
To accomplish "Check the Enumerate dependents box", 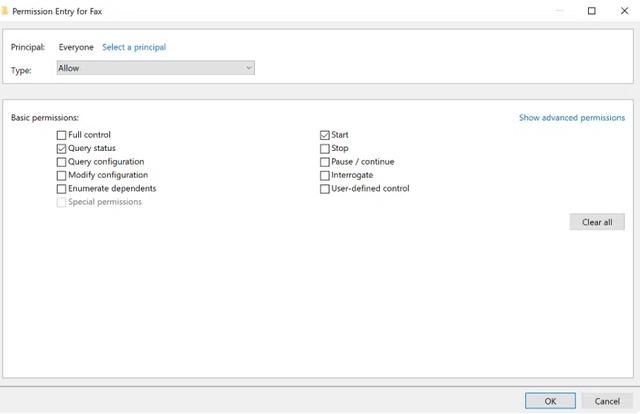I will point(62,189).
